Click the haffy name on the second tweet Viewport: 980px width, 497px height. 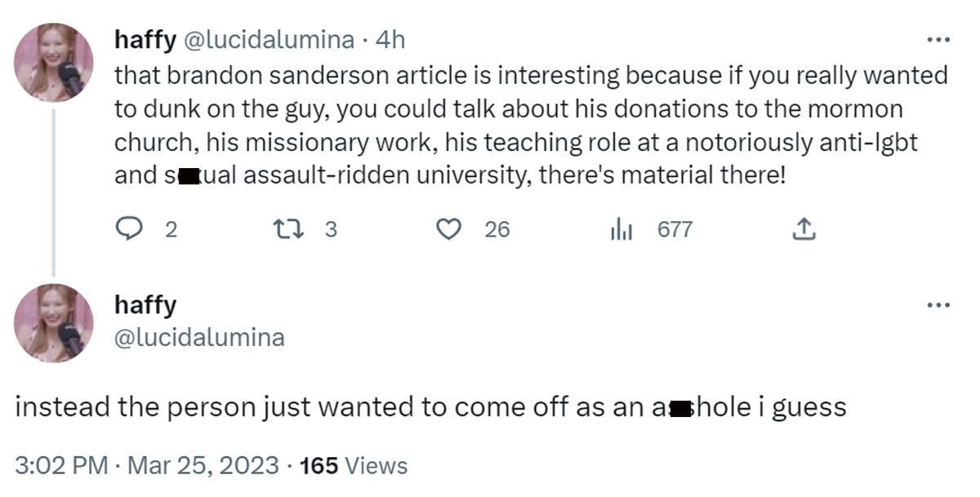(145, 306)
